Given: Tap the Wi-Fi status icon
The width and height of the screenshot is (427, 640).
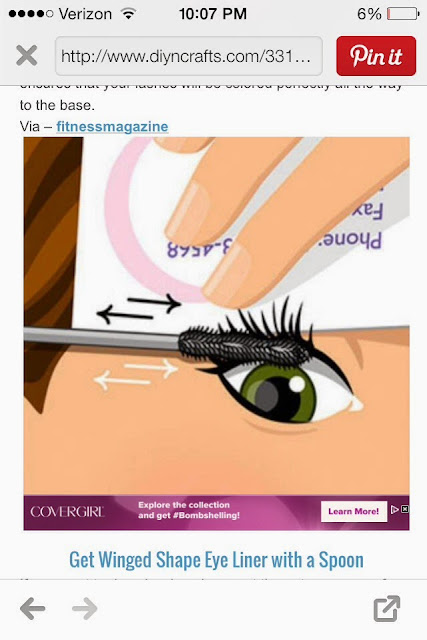Looking at the screenshot, I should (128, 14).
